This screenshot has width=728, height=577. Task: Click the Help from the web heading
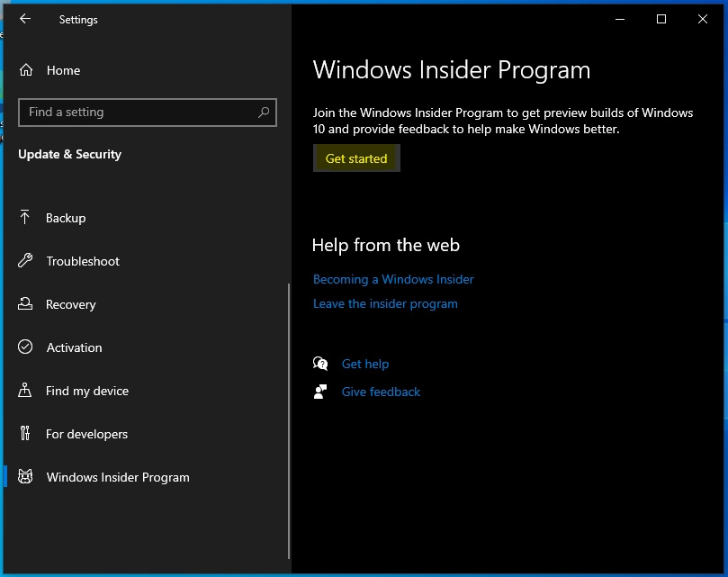click(x=386, y=245)
